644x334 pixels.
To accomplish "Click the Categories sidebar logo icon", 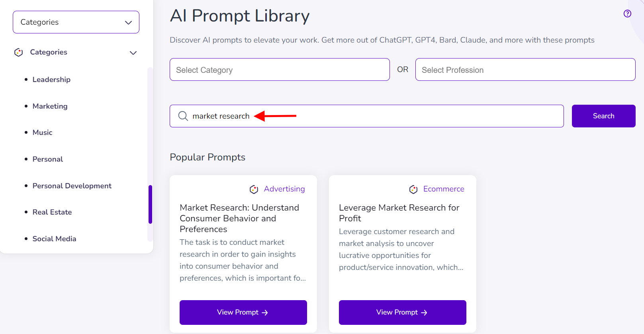I will click(x=19, y=52).
